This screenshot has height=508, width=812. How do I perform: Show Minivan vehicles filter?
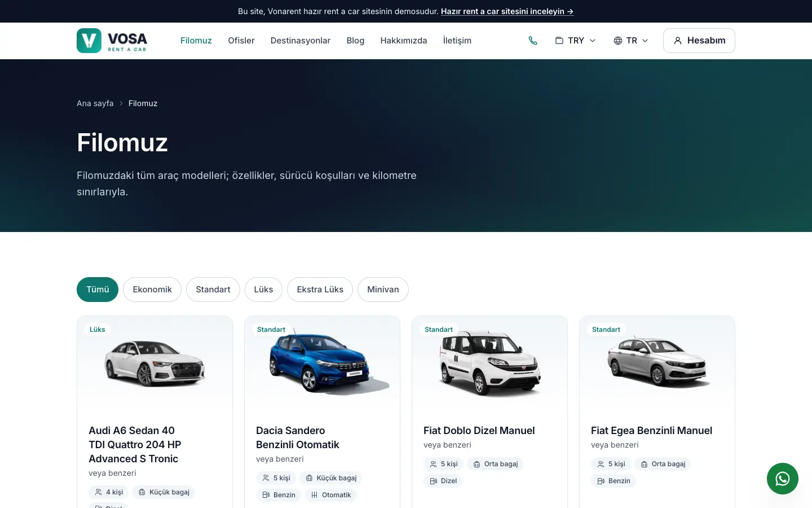coord(383,290)
